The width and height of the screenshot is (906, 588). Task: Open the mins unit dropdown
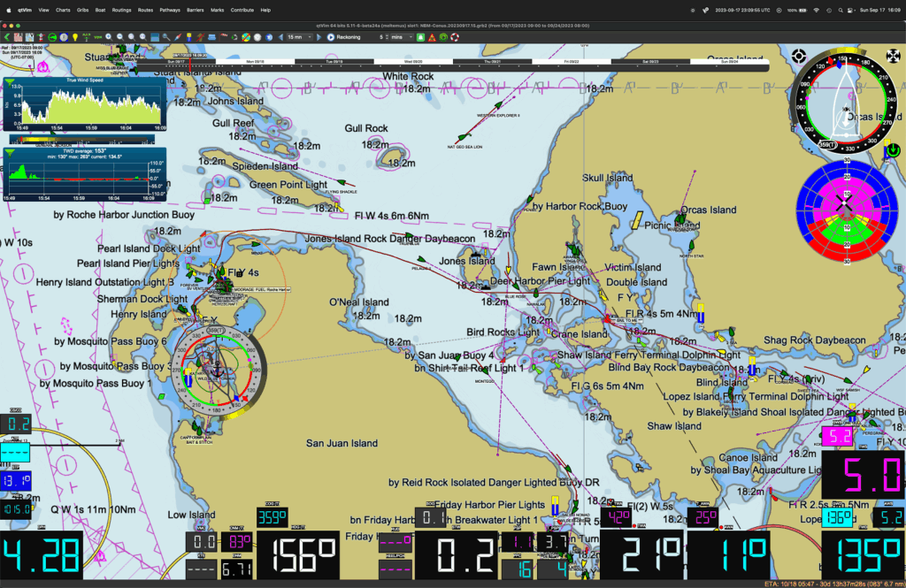[402, 37]
